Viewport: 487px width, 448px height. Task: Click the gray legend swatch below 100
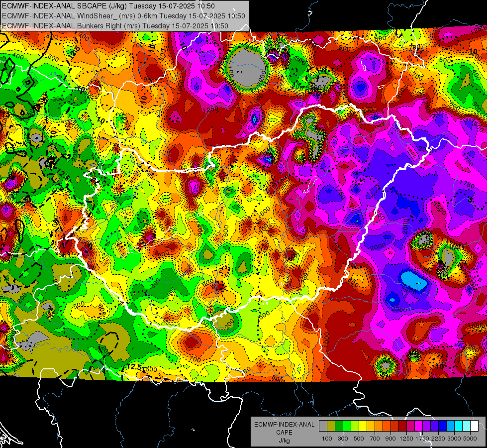click(323, 426)
